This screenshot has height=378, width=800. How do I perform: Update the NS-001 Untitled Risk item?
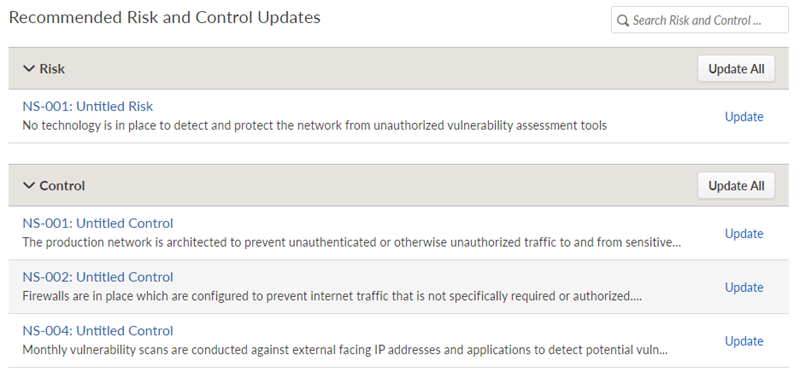click(x=744, y=117)
